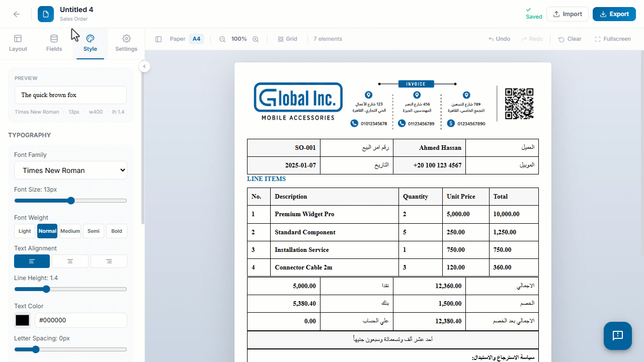Click the blue document icon beside Untitled 4

coord(46,14)
